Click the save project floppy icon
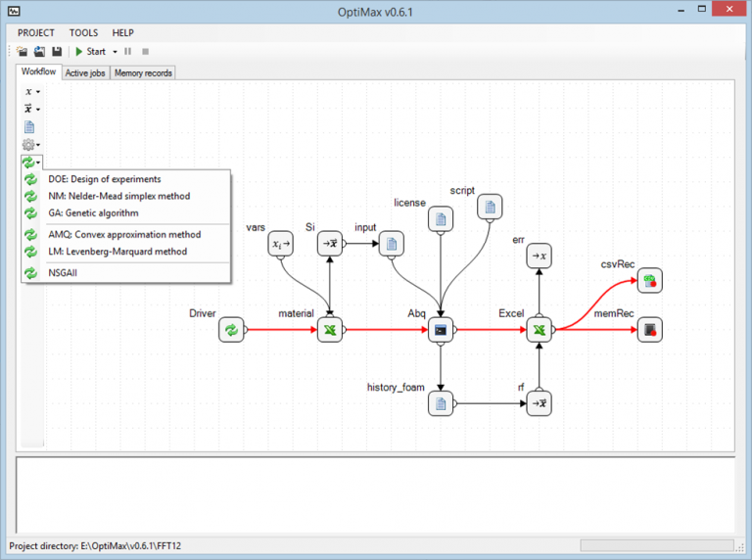 (x=57, y=51)
